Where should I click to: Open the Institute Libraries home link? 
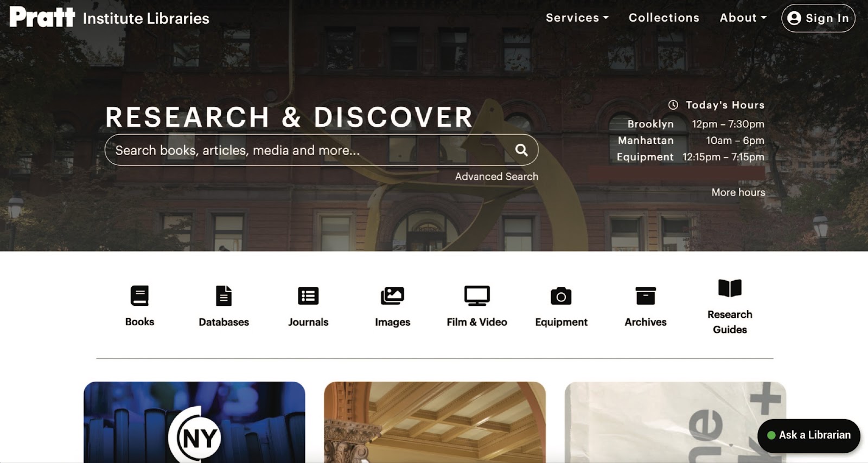click(146, 18)
